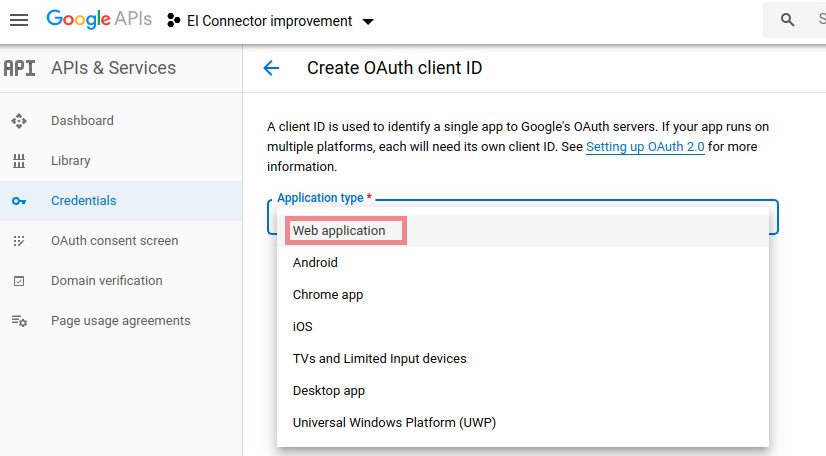Pick Chrome app option

(x=327, y=295)
